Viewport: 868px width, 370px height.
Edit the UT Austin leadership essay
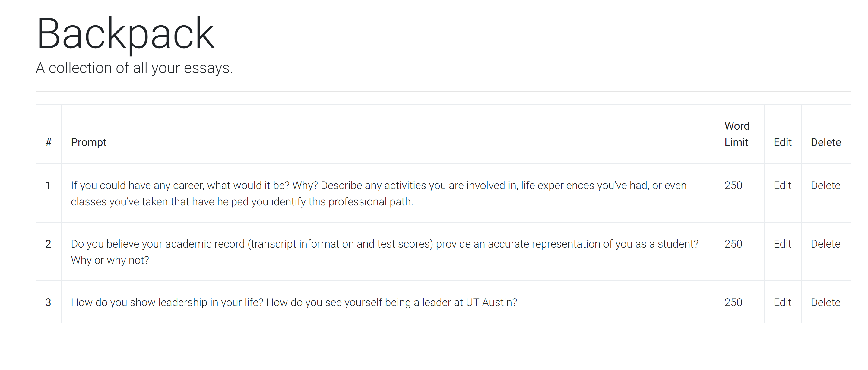[x=782, y=302]
